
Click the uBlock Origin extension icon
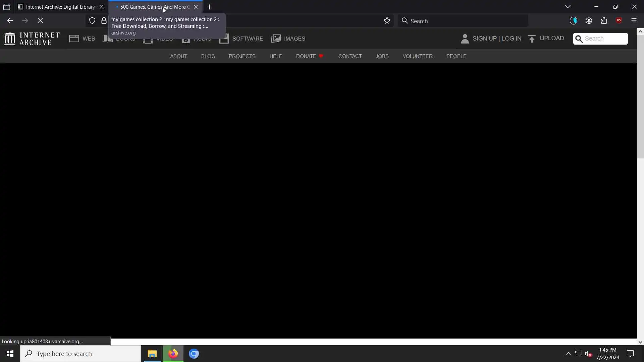click(619, 21)
